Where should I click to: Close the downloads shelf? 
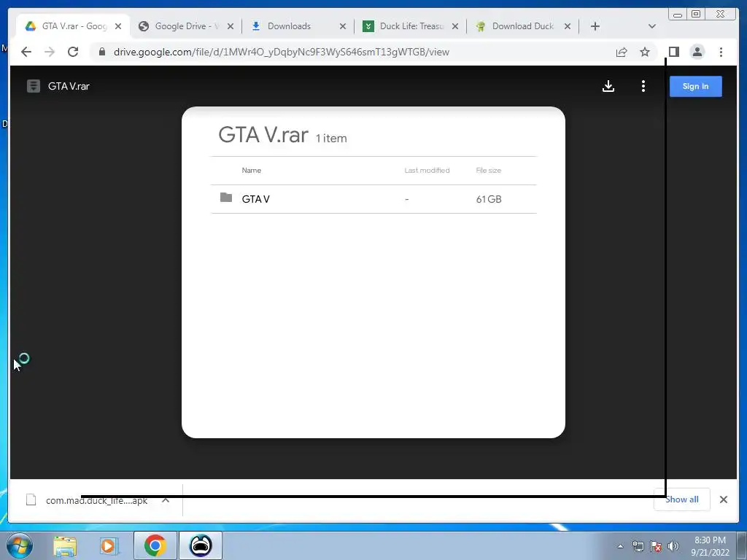point(724,499)
